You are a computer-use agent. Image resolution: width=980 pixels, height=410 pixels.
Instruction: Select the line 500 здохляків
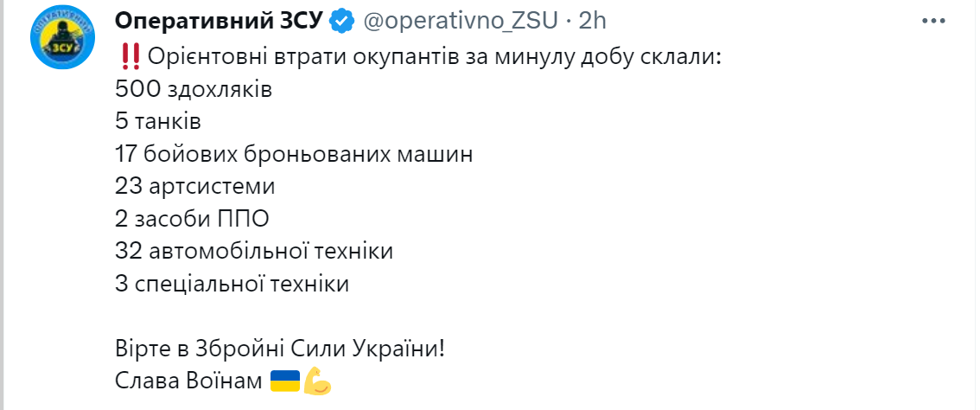click(x=194, y=90)
